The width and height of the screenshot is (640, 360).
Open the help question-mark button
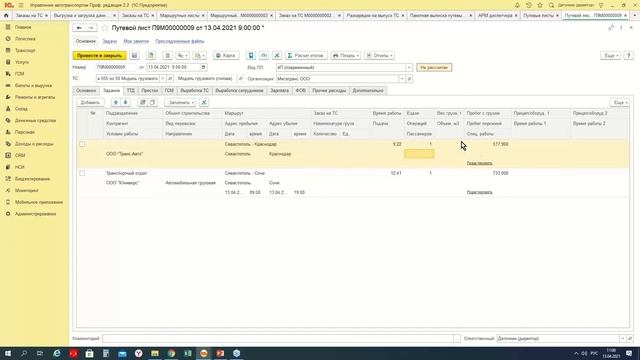[629, 56]
